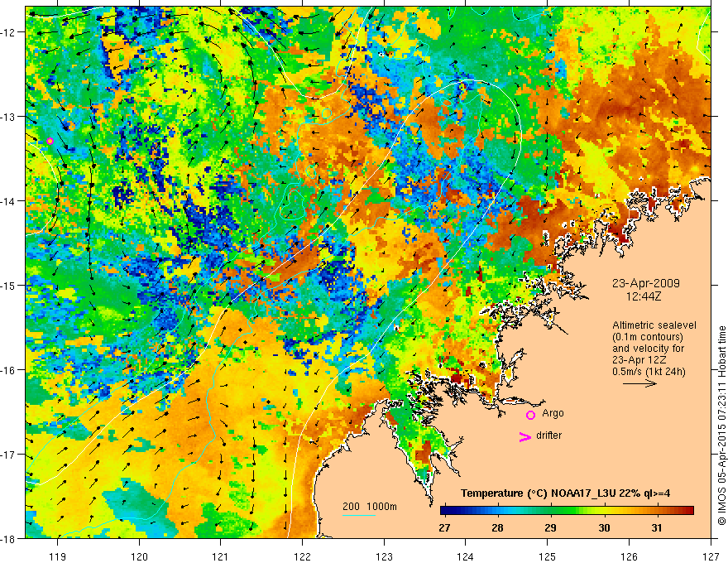Click the 'Argo' legend label

pyautogui.click(x=553, y=413)
